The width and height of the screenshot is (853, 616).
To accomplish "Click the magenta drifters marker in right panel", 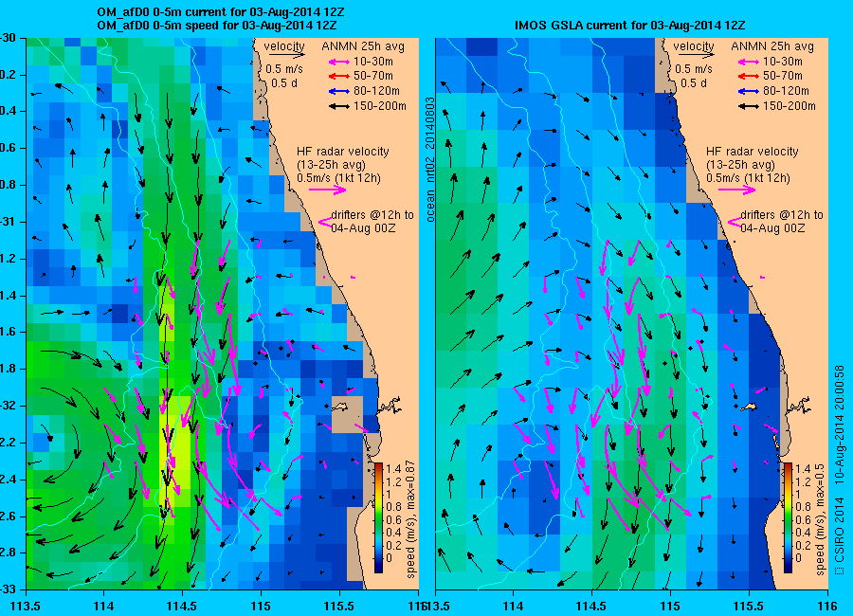I will point(735,222).
